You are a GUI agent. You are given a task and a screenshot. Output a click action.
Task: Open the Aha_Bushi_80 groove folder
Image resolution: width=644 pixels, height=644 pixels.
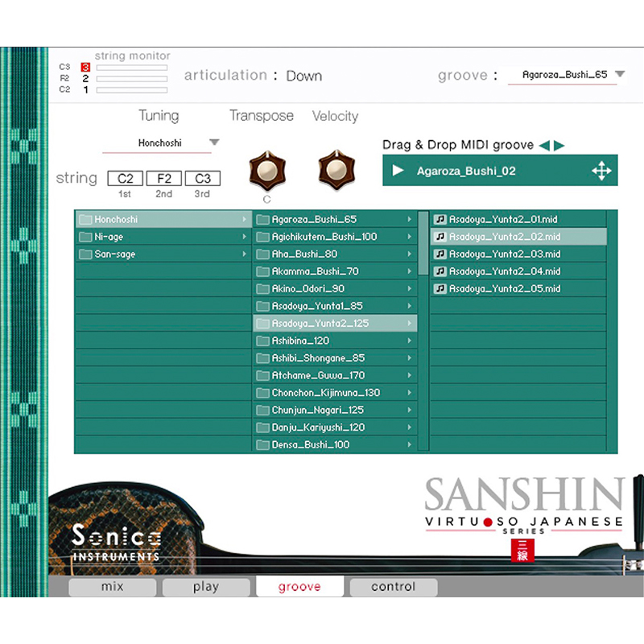point(335,254)
